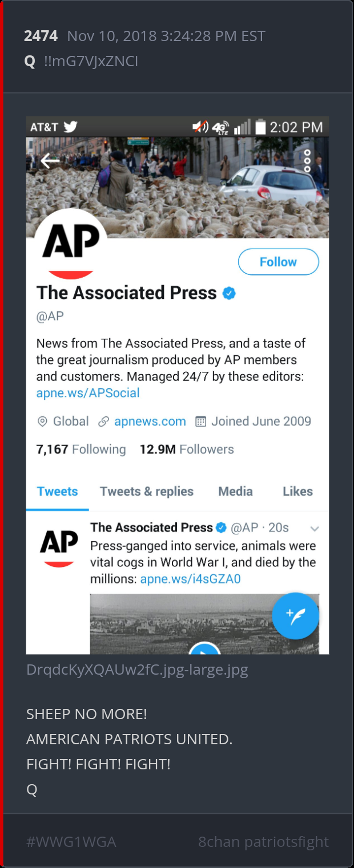Tap the Twitter bird icon in status bar
The image size is (354, 868).
pos(70,127)
